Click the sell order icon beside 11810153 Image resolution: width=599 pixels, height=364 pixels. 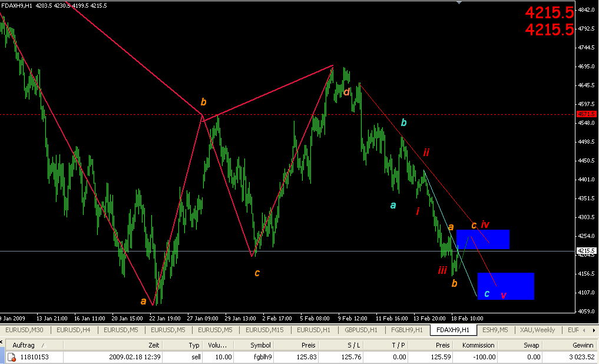coord(12,358)
